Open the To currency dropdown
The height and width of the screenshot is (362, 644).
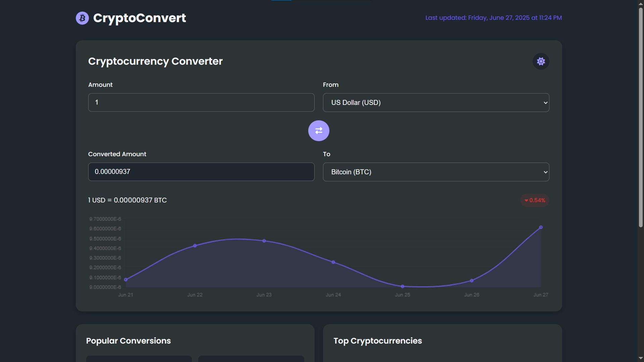436,172
